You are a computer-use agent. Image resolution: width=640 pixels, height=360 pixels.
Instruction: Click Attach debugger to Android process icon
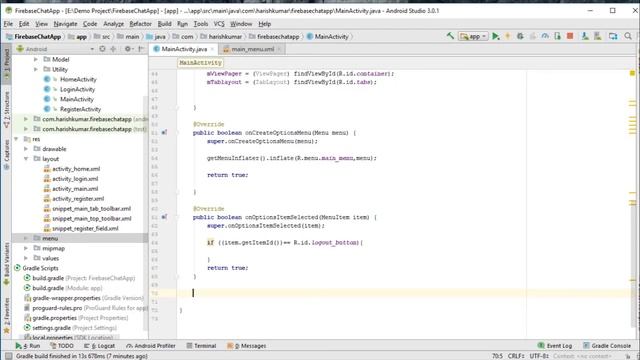558,36
